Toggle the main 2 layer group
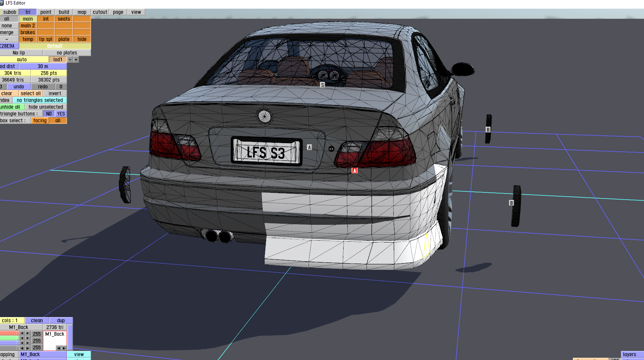644x360 pixels. pos(28,26)
